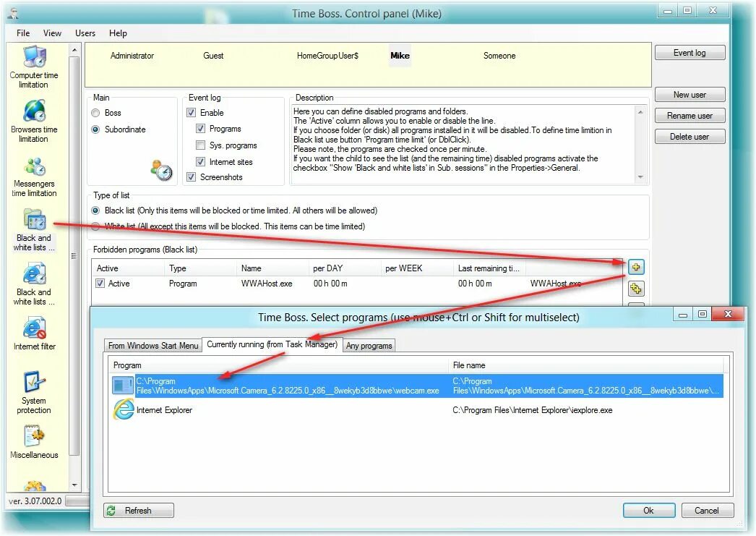Screen dimensions: 756x536
Task: Click the File name column header in dialog
Action: click(586, 365)
